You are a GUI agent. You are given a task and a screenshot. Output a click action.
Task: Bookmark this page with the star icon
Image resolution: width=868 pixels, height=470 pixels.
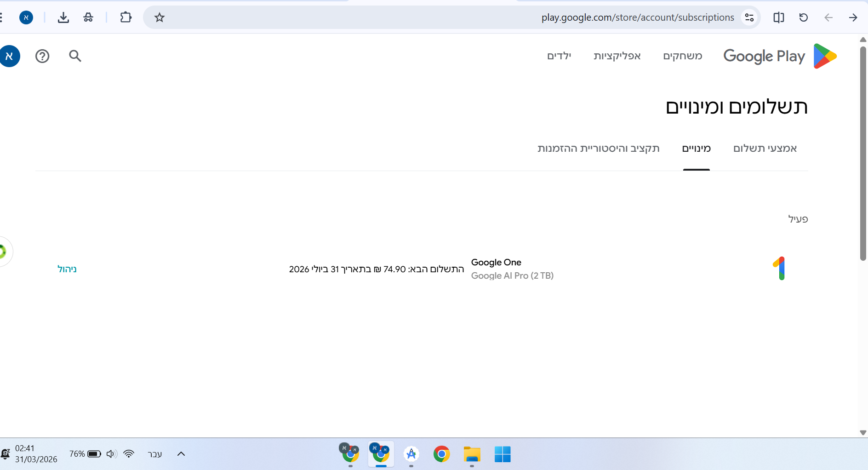click(x=160, y=17)
